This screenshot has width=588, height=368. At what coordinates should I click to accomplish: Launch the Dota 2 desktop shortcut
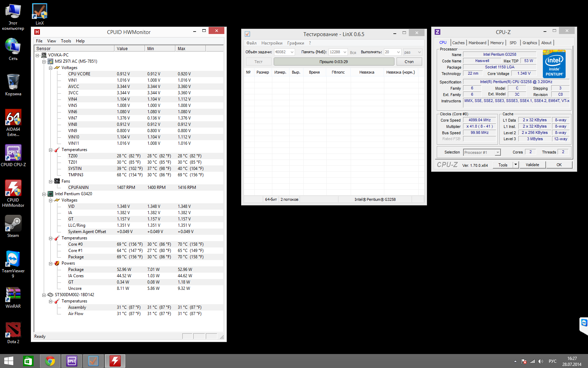13,333
